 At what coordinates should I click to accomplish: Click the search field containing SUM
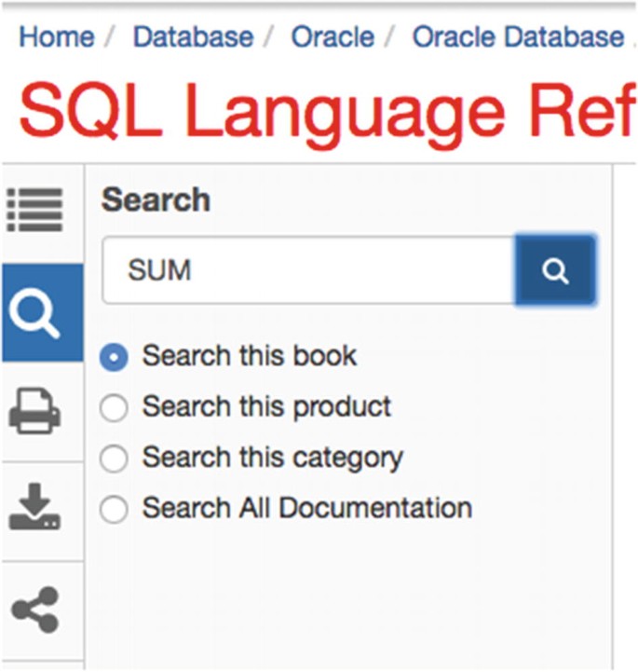(x=307, y=270)
